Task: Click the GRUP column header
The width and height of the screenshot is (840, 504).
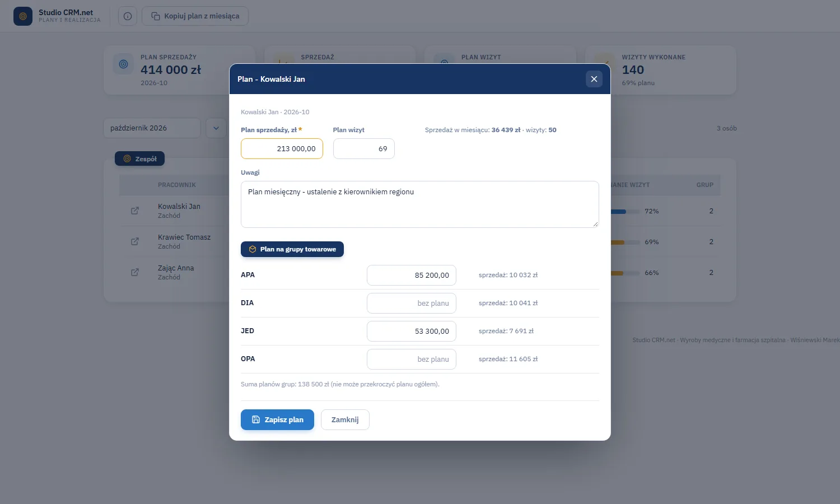Action: pyautogui.click(x=705, y=185)
